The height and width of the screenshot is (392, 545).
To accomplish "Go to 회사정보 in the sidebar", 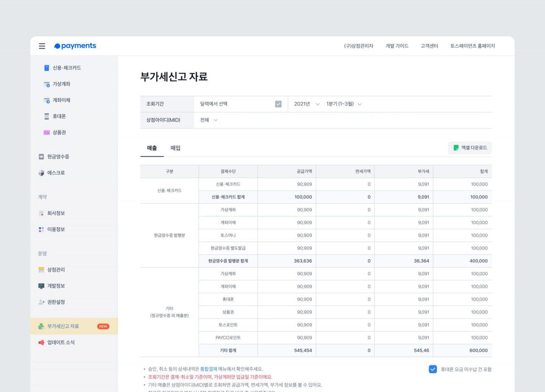I will click(56, 213).
